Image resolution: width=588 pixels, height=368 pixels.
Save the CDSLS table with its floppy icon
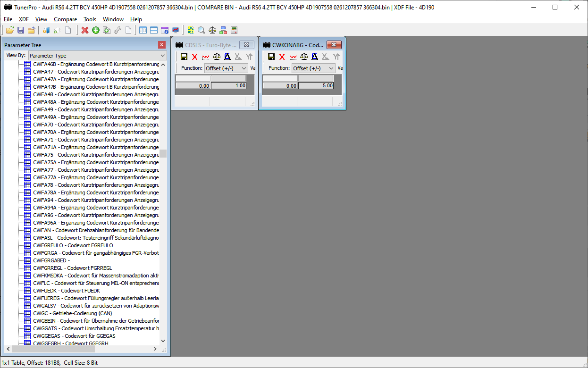pyautogui.click(x=184, y=57)
